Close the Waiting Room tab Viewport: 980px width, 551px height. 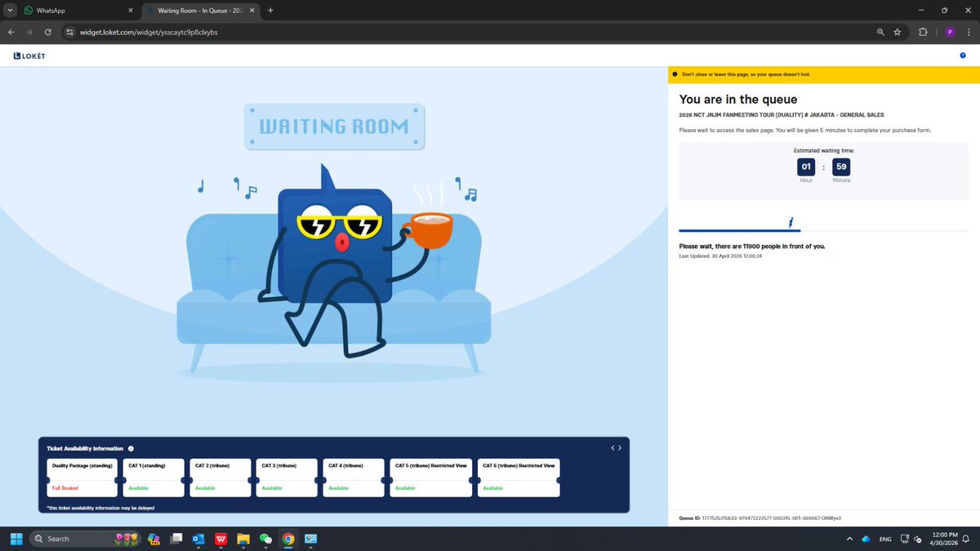(x=252, y=11)
